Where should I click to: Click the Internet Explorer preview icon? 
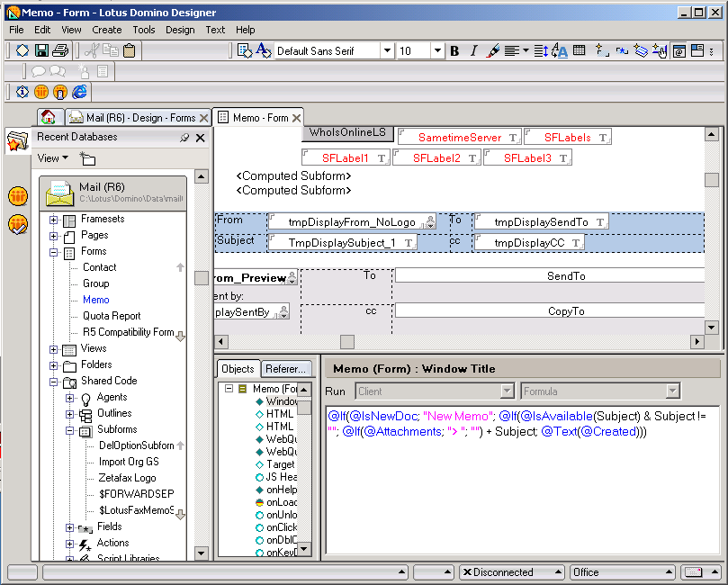(79, 92)
